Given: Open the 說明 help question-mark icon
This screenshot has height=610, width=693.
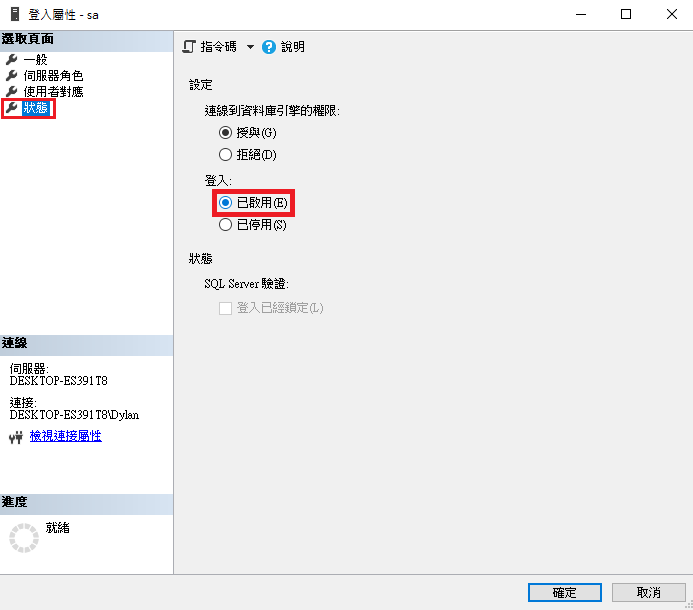Looking at the screenshot, I should (269, 47).
